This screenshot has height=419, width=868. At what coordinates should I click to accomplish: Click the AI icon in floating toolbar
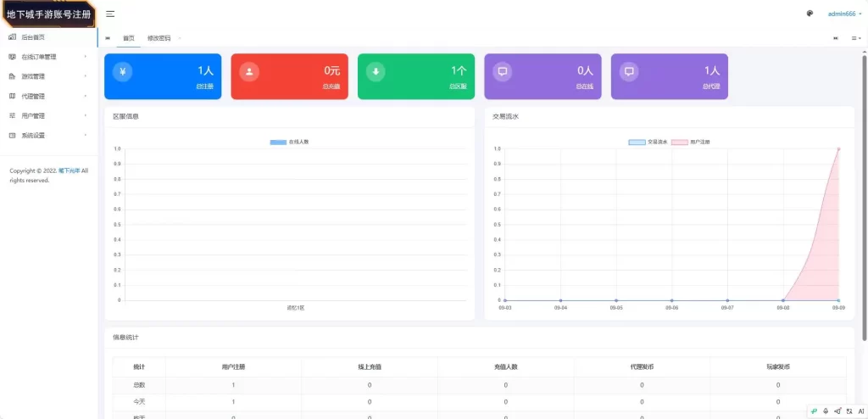pos(861,411)
